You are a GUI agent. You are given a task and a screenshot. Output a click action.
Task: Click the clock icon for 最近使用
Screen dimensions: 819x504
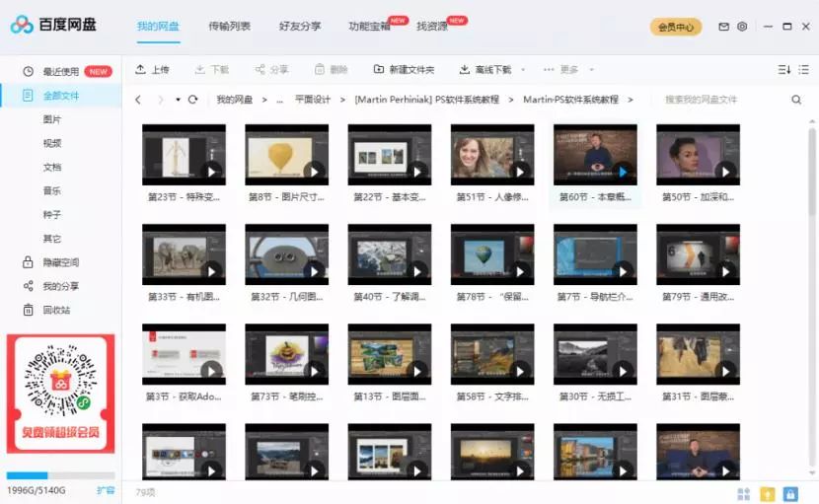[29, 72]
